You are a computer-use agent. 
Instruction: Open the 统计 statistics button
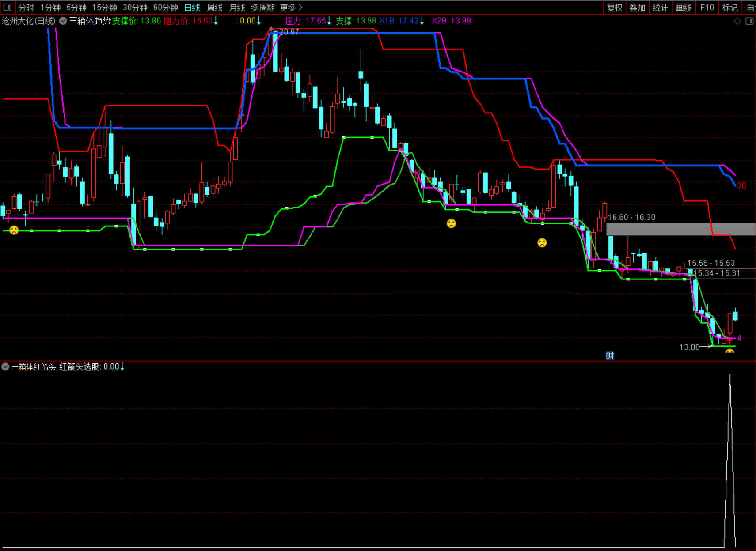pyautogui.click(x=660, y=8)
